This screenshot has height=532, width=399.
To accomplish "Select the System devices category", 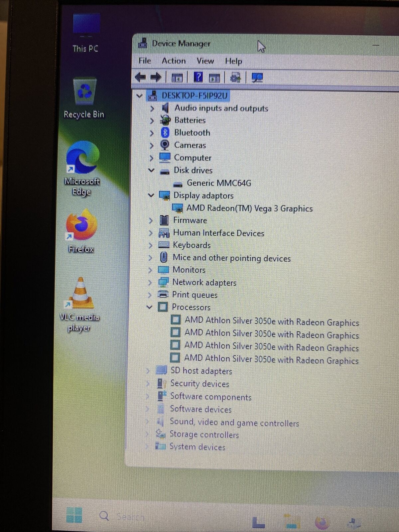I will click(x=197, y=447).
